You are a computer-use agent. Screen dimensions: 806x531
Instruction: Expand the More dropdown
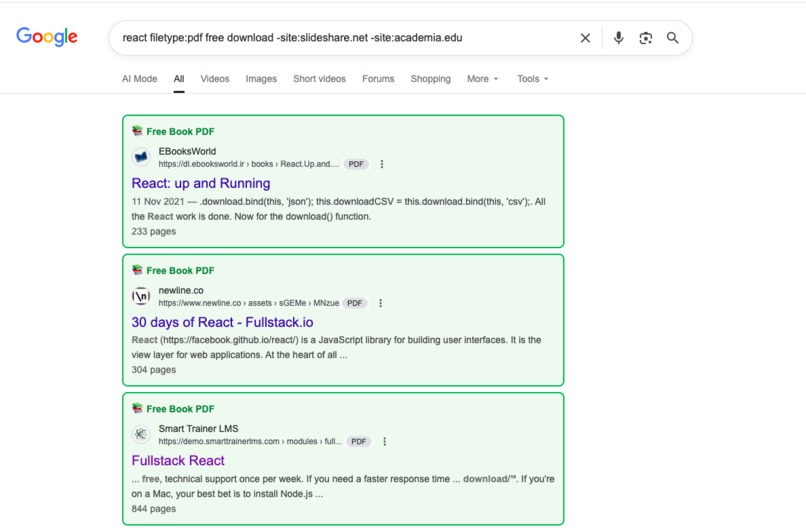[x=483, y=79]
